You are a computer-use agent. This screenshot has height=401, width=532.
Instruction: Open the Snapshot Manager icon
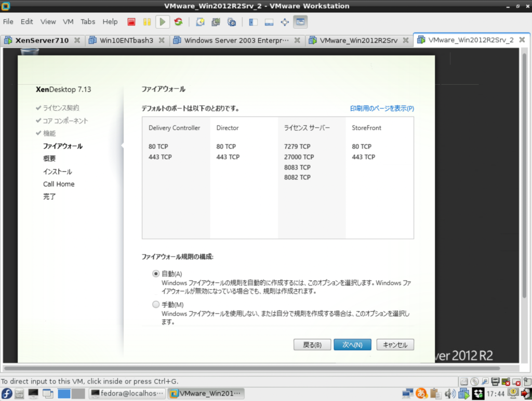(x=232, y=22)
